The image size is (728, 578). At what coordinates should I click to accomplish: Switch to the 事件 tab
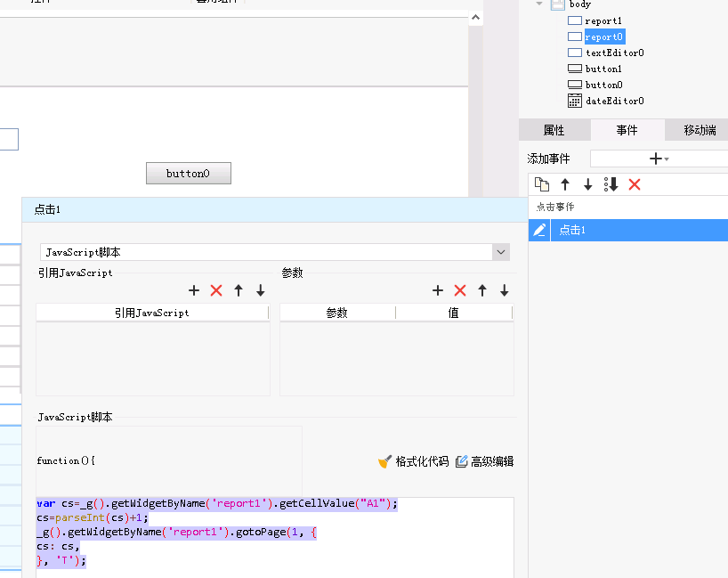click(627, 130)
